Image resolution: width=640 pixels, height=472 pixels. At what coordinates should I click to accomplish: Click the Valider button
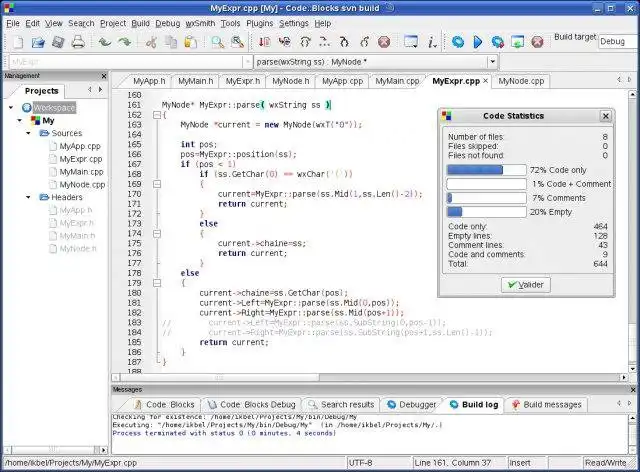tap(525, 285)
